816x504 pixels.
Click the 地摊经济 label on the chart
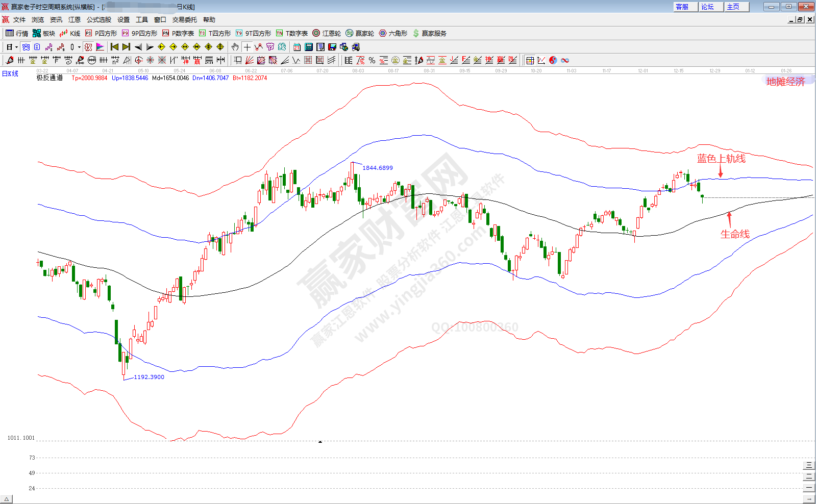[785, 82]
